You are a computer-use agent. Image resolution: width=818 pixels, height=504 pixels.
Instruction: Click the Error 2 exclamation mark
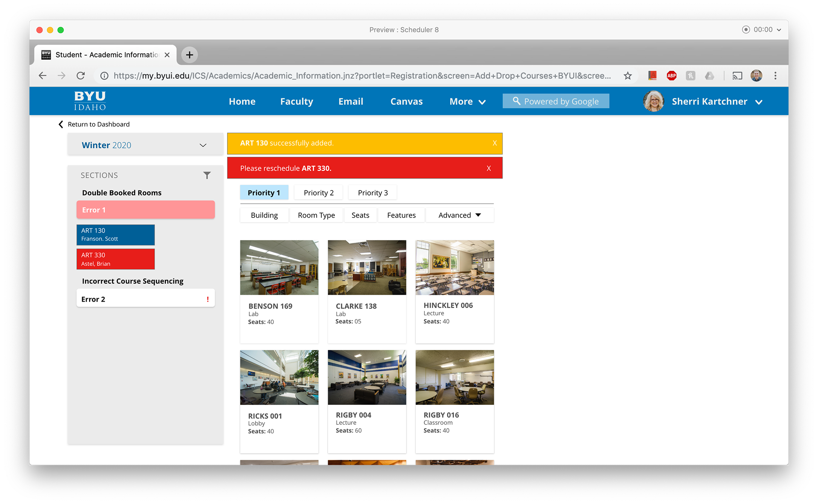[x=207, y=300]
